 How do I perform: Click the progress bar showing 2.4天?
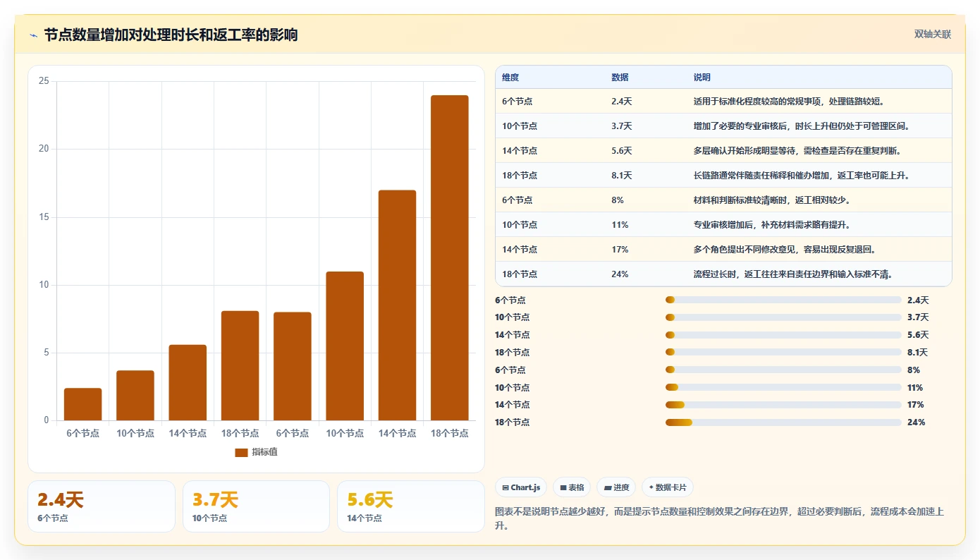(x=783, y=300)
